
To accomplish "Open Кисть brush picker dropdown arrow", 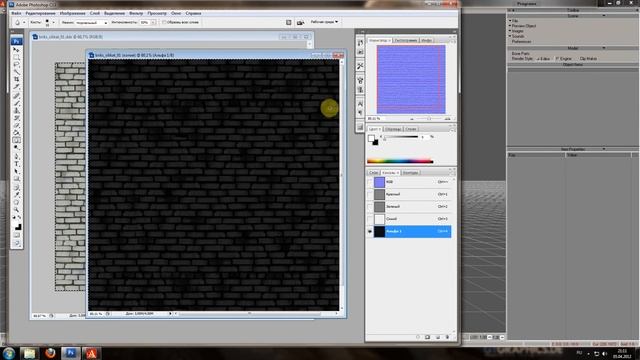I will click(53, 22).
